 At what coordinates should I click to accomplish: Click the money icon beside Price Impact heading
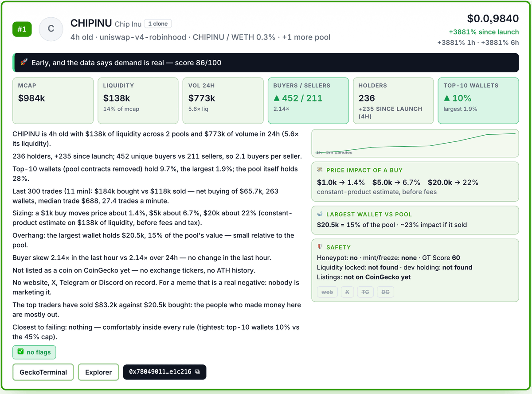click(320, 170)
